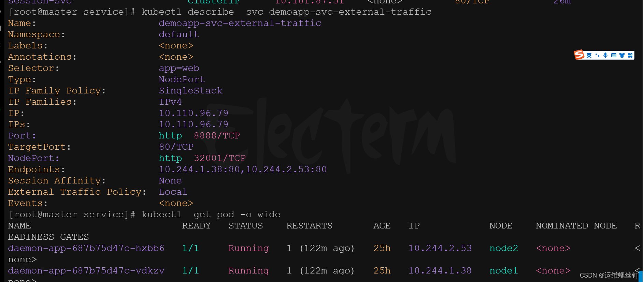This screenshot has height=282, width=644.
Task: Click 'http' on the Port line
Action: click(170, 136)
